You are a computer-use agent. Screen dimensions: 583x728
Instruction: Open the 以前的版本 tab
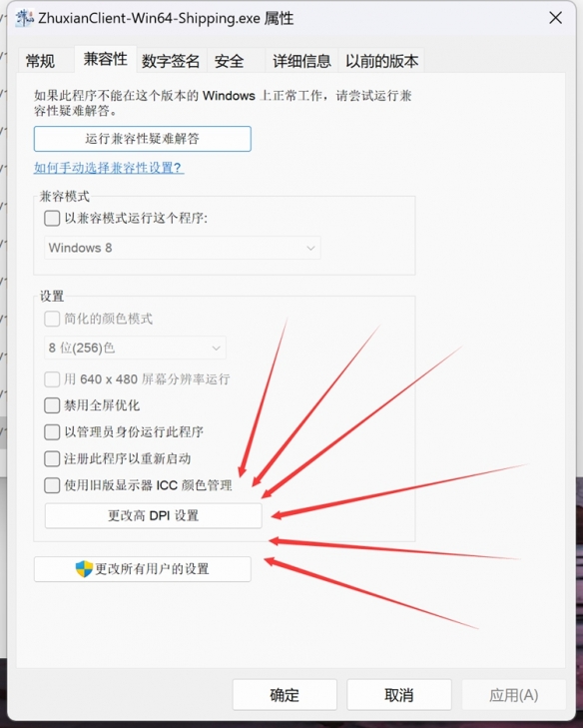(381, 61)
